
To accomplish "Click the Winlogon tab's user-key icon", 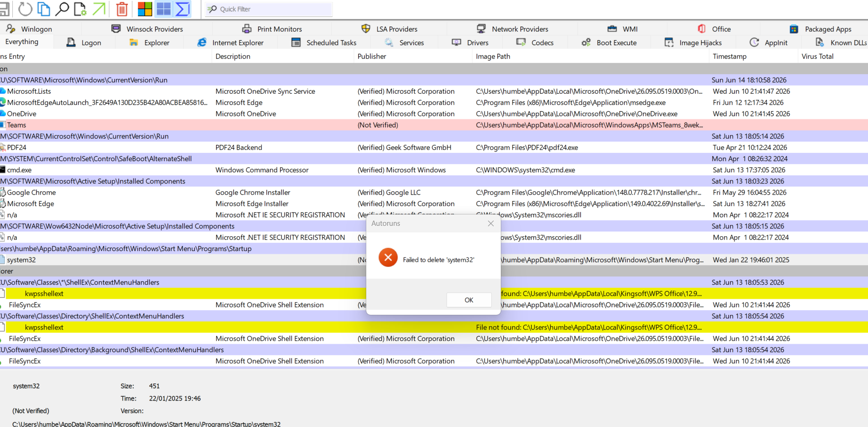I will [10, 29].
